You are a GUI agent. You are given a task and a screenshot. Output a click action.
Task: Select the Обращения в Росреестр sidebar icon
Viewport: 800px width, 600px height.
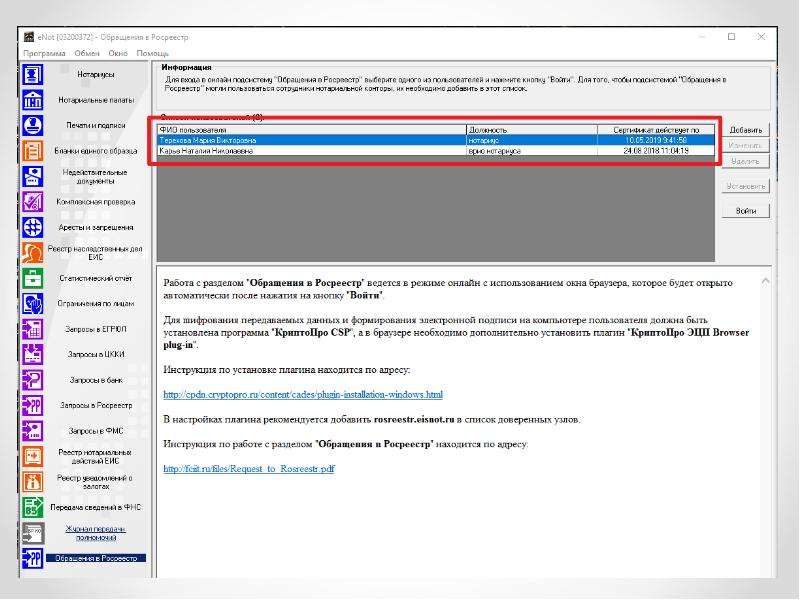[33, 558]
